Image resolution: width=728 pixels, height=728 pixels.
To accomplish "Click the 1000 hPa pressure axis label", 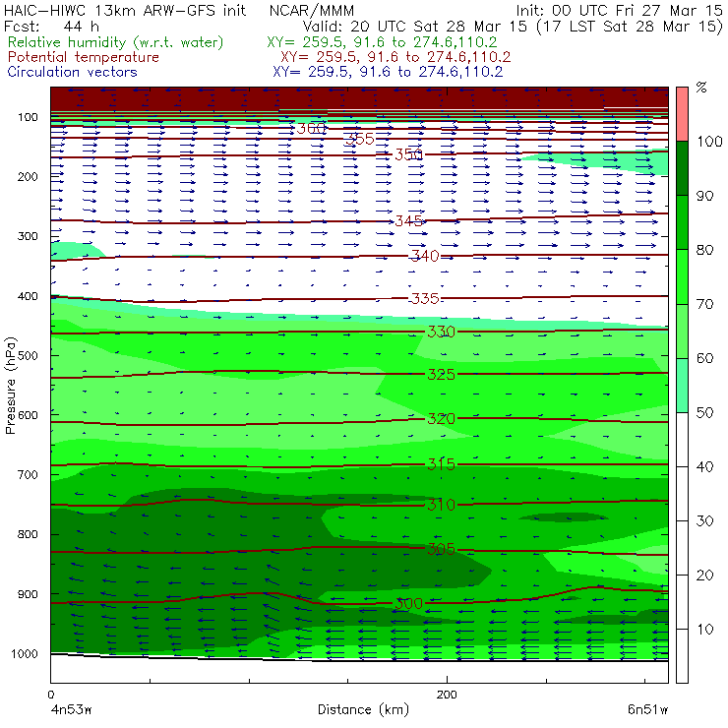I will tap(25, 653).
